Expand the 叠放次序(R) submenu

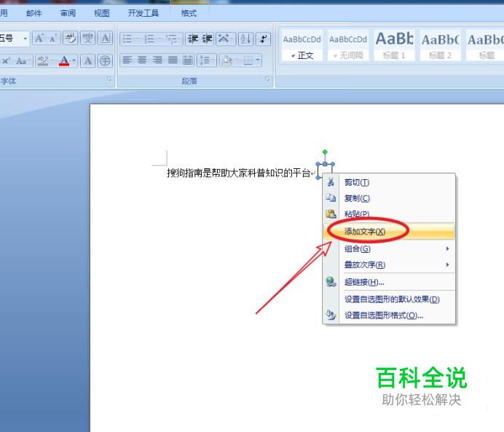click(x=389, y=264)
